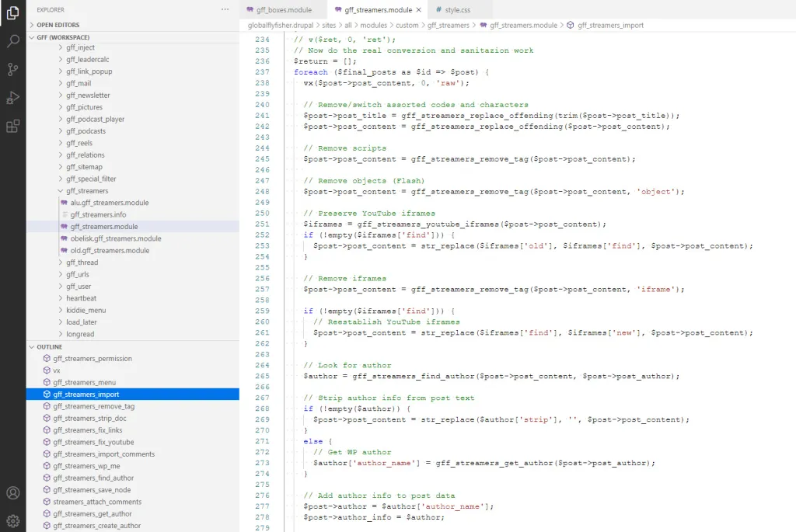Click the custom breadcrumb segment
The width and height of the screenshot is (796, 532).
pyautogui.click(x=407, y=25)
